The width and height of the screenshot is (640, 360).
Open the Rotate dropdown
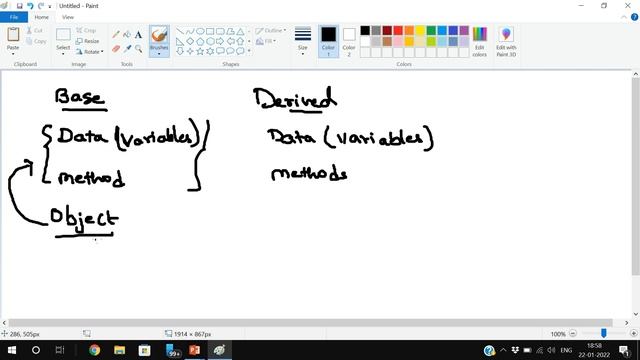pos(89,52)
